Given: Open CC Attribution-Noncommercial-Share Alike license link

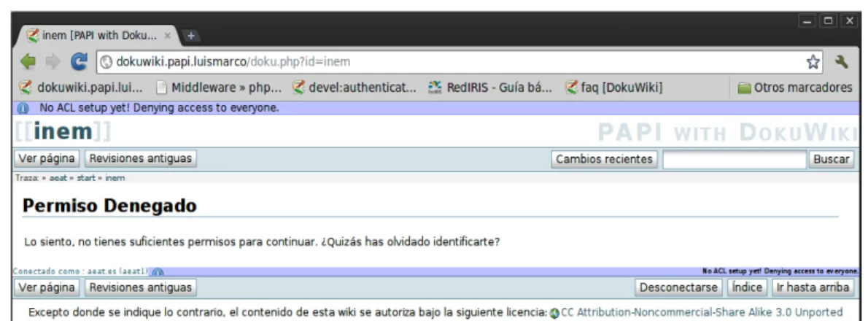Looking at the screenshot, I should [x=702, y=312].
